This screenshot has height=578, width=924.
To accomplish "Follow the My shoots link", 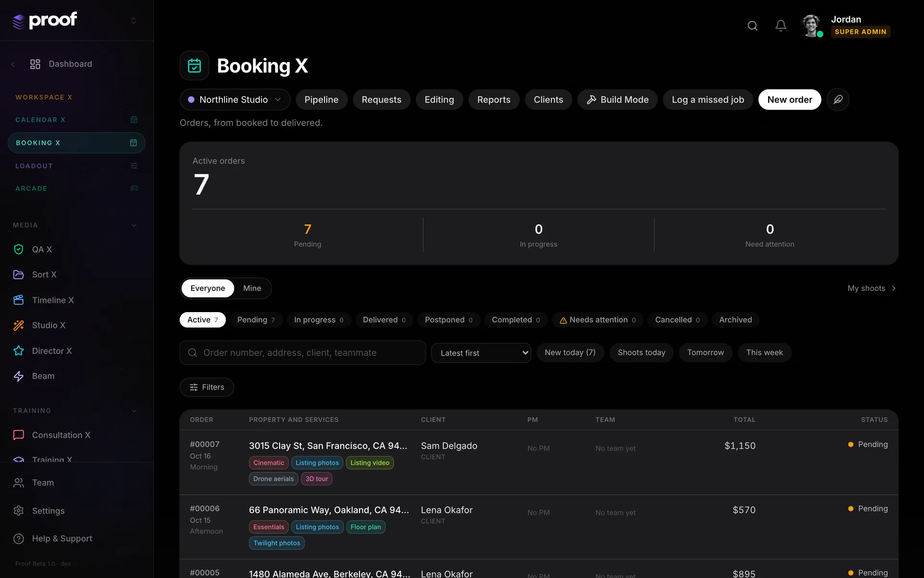I will [872, 288].
